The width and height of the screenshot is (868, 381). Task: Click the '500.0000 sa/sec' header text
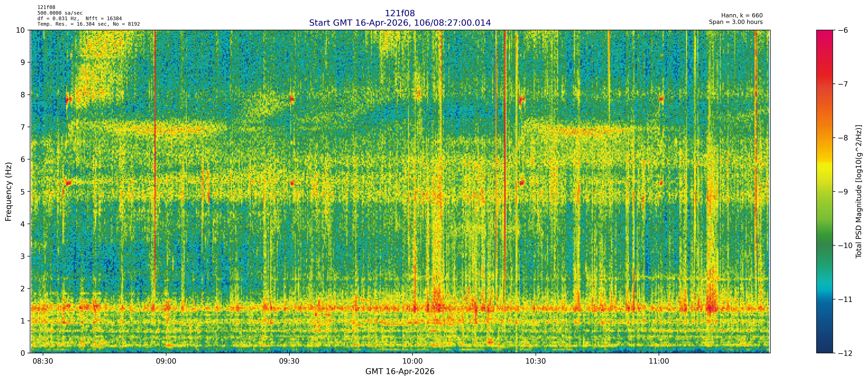click(60, 13)
